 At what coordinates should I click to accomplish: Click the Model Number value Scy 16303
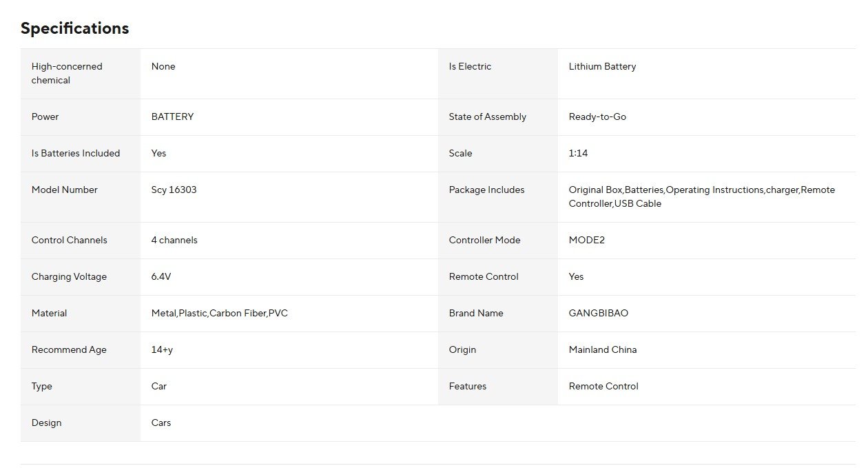[174, 190]
